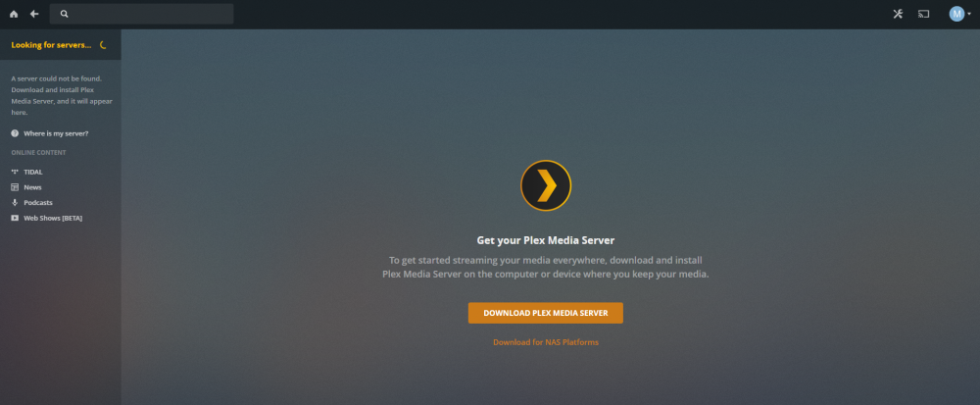
Task: Open Download for NAS Platforms link
Action: (x=546, y=342)
